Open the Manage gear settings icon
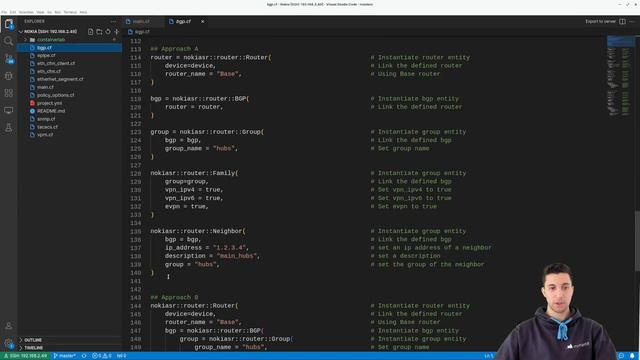 pyautogui.click(x=9, y=343)
